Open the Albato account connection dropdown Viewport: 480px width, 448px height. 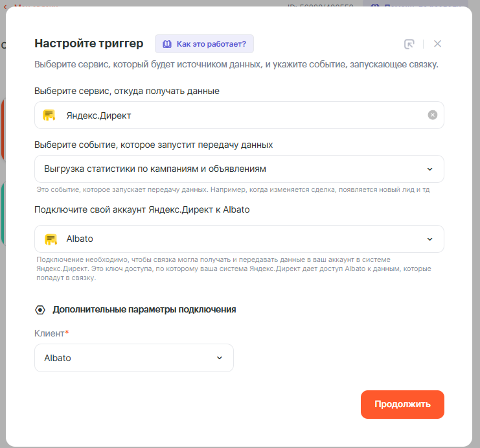click(239, 239)
